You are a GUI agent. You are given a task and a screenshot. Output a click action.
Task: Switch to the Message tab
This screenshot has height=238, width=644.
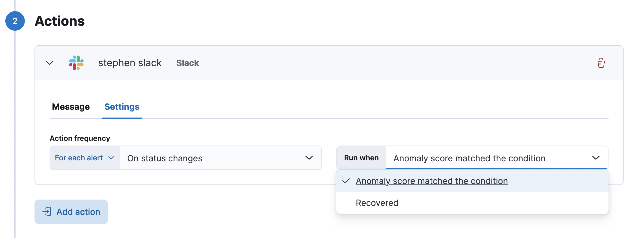click(x=71, y=107)
